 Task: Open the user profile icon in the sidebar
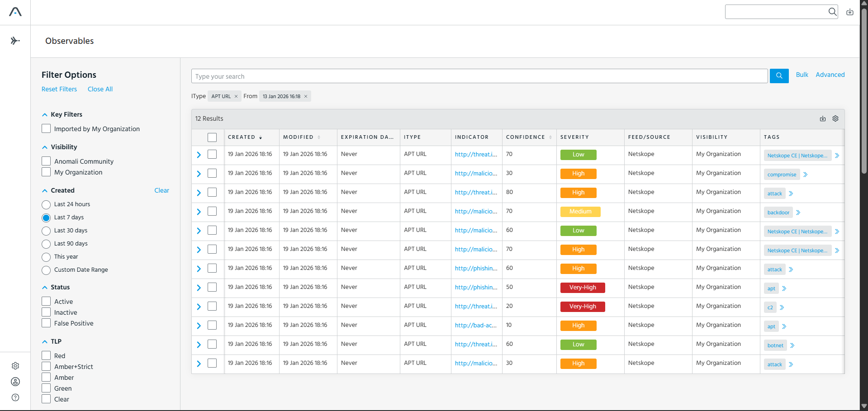pyautogui.click(x=15, y=382)
